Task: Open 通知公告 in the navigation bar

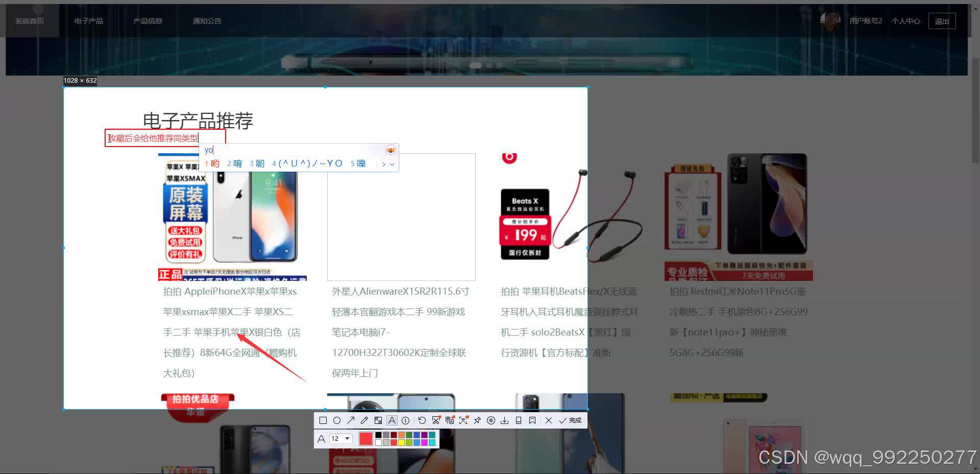Action: [207, 21]
